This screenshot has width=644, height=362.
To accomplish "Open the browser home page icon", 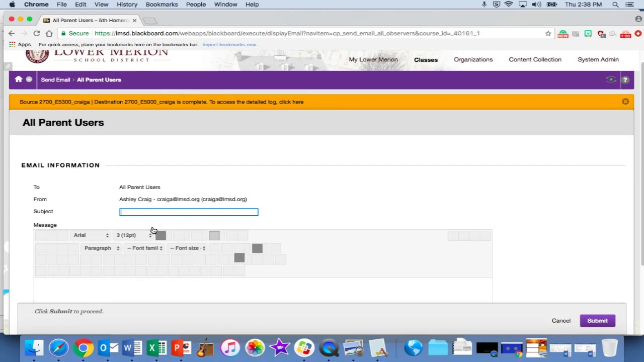I will pyautogui.click(x=49, y=33).
